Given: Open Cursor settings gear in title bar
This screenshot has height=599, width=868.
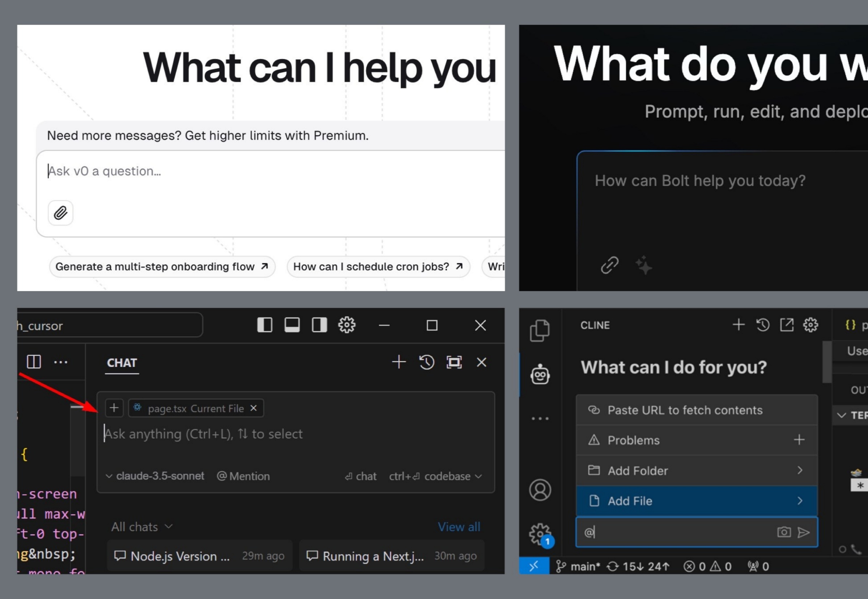Looking at the screenshot, I should coord(347,325).
